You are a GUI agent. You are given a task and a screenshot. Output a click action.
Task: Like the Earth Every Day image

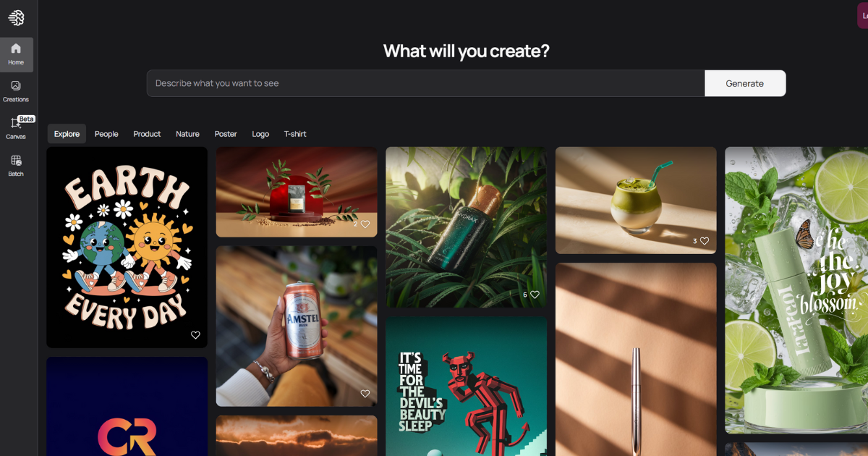195,335
